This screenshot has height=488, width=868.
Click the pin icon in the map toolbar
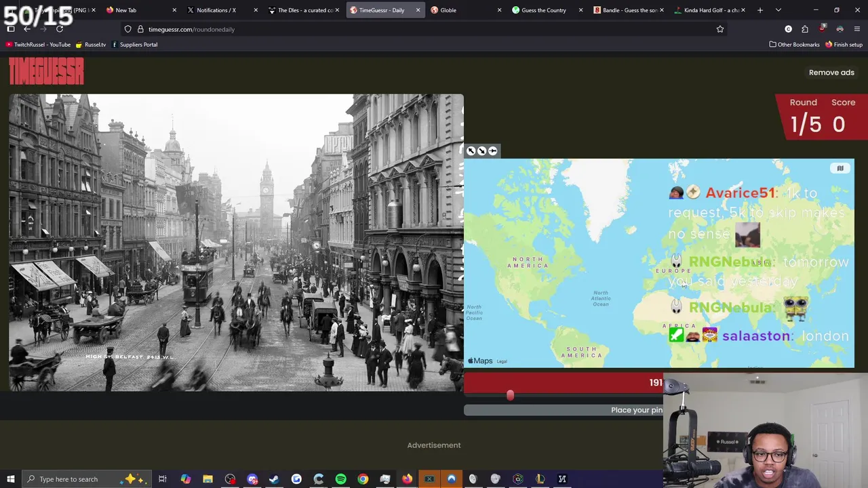492,151
